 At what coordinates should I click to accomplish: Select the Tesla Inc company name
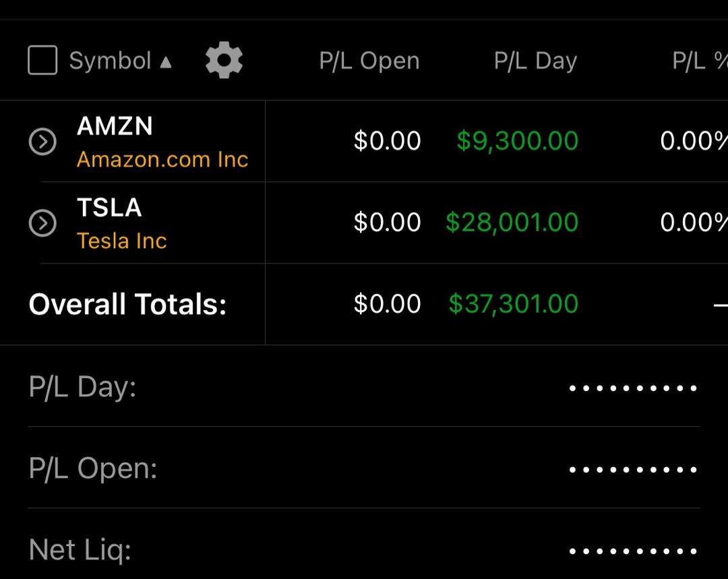tap(122, 241)
